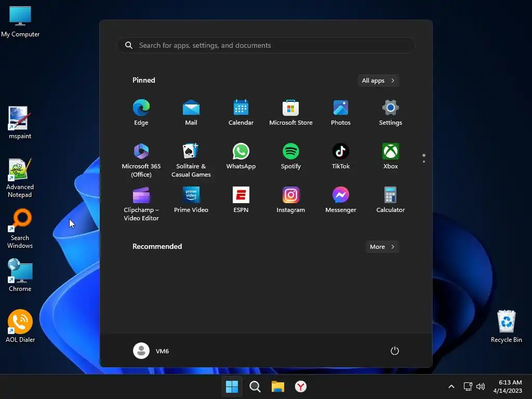532x399 pixels.
Task: Launch Solitaire & Casual Games
Action: [x=191, y=160]
